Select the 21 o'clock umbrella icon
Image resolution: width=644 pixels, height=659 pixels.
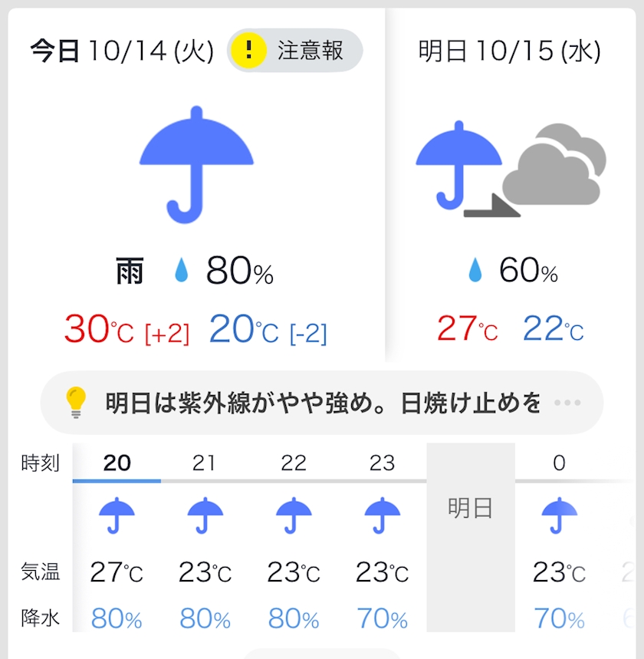pos(205,515)
